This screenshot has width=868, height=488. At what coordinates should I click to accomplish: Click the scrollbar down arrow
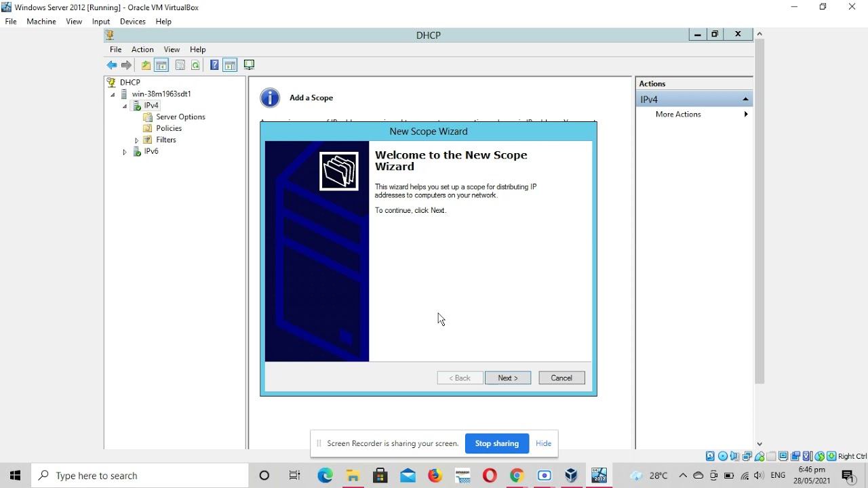[x=759, y=444]
